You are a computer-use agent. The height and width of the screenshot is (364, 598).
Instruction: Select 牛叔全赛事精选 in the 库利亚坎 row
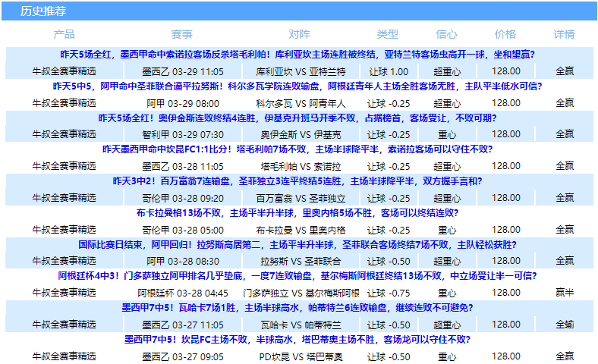64,71
